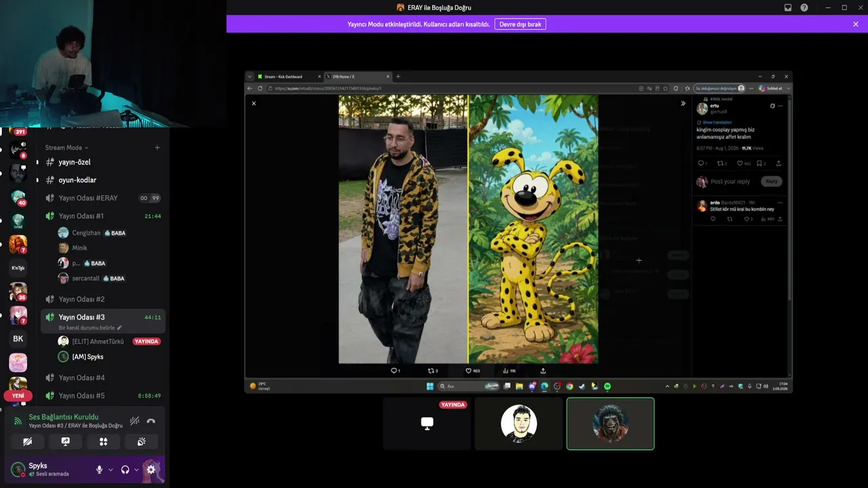Click the x.com address bar

point(451,88)
